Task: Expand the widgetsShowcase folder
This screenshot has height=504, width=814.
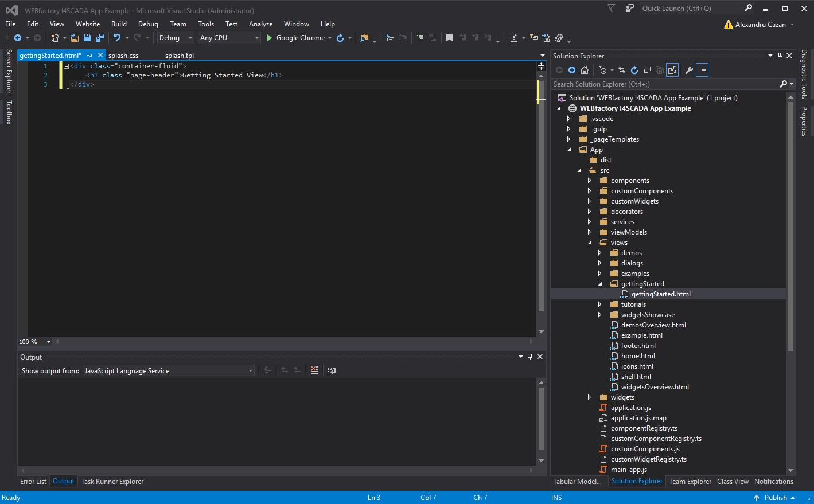Action: pos(600,315)
